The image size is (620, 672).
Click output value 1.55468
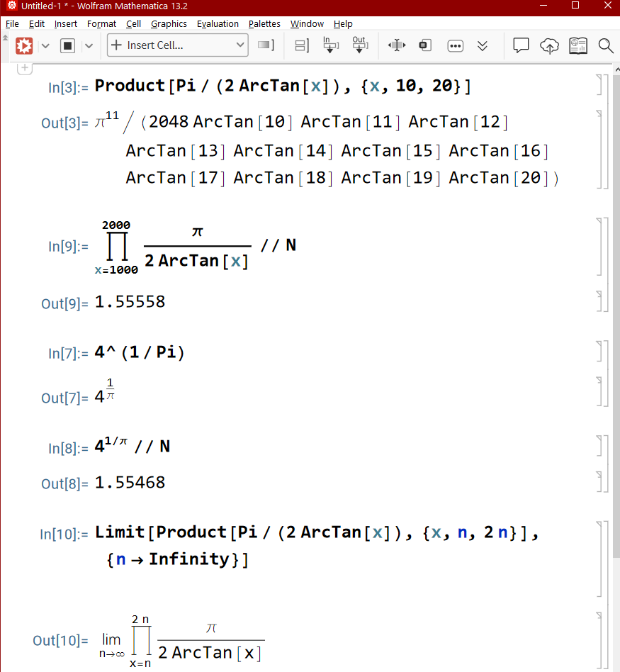130,483
